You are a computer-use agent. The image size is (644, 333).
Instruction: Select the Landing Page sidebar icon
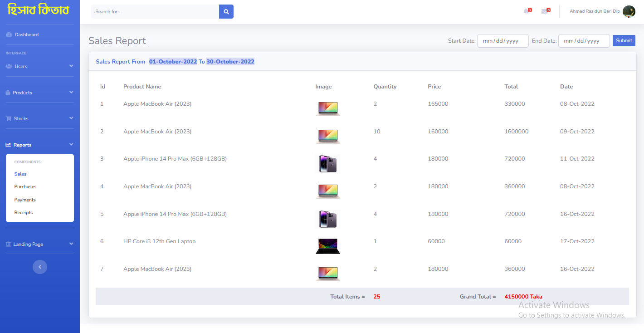7,244
